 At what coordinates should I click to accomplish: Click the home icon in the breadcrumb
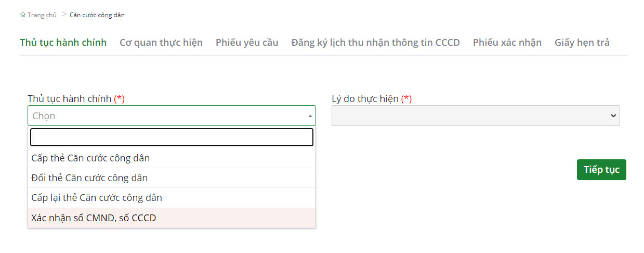pyautogui.click(x=23, y=15)
